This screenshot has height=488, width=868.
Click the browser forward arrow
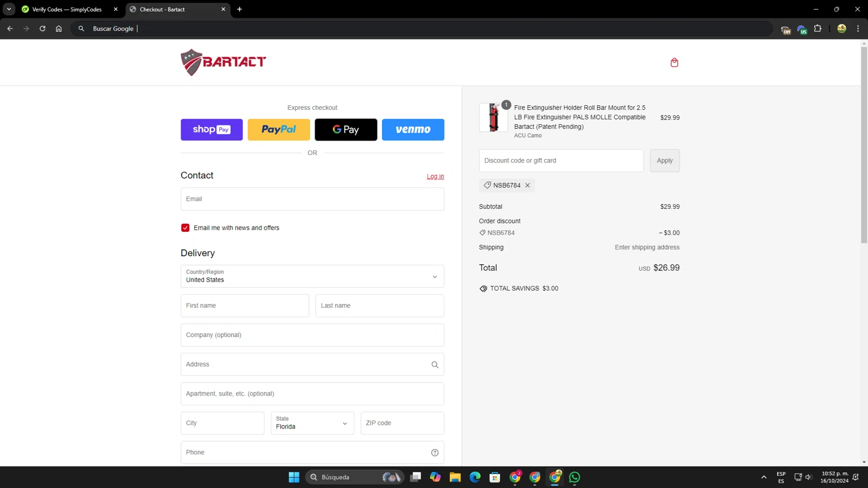26,28
